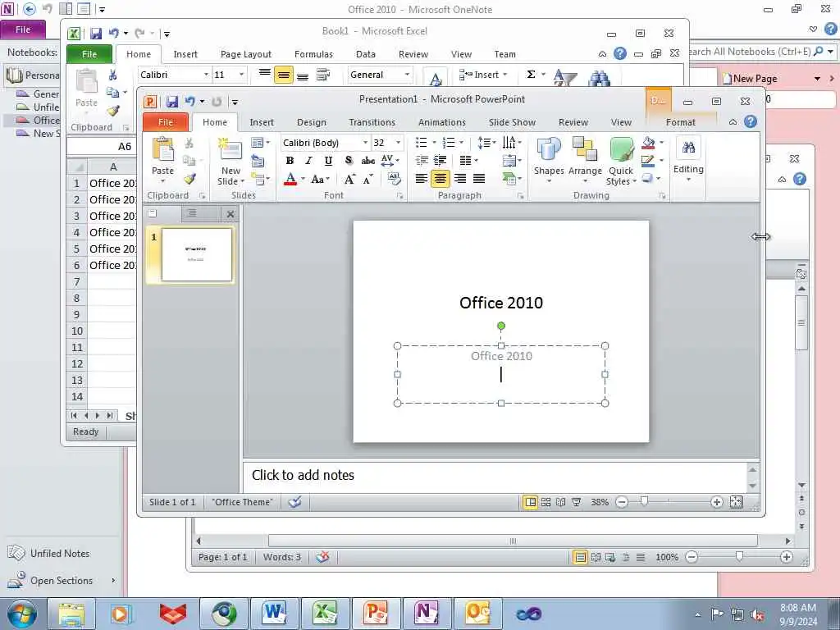Click PowerPoint Help question mark icon
840x630 pixels.
coord(751,121)
